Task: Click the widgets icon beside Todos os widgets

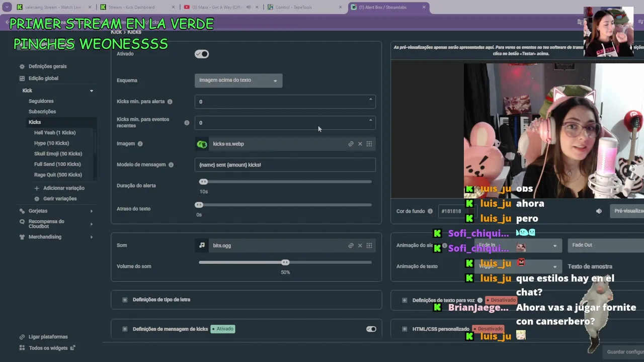Action: [22, 348]
